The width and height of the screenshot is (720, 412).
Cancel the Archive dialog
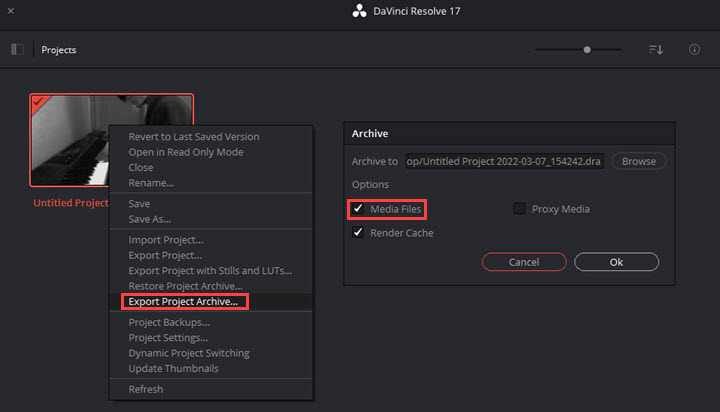pos(524,262)
